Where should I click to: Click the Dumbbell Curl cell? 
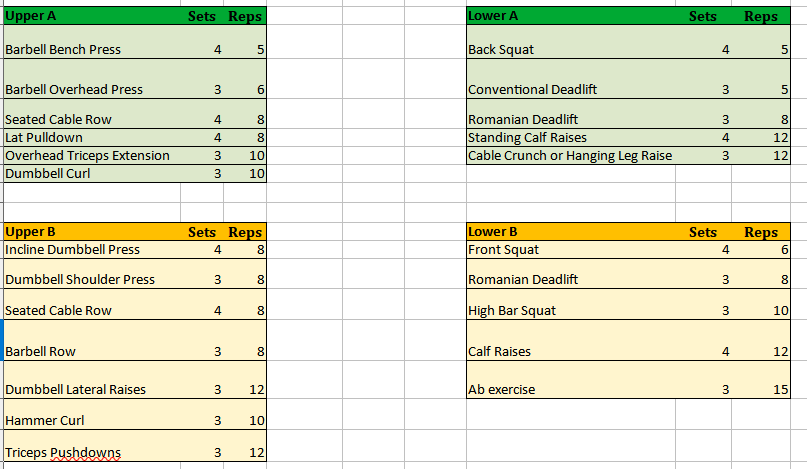(92, 173)
